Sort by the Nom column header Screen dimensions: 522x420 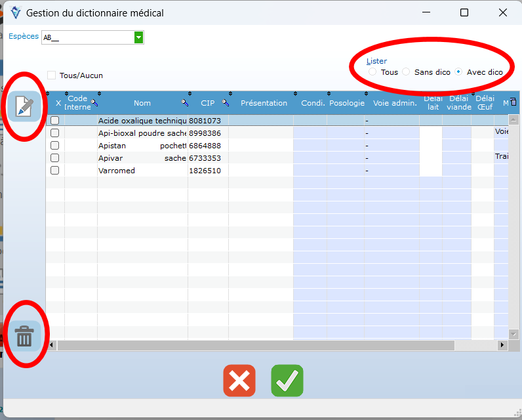(142, 103)
